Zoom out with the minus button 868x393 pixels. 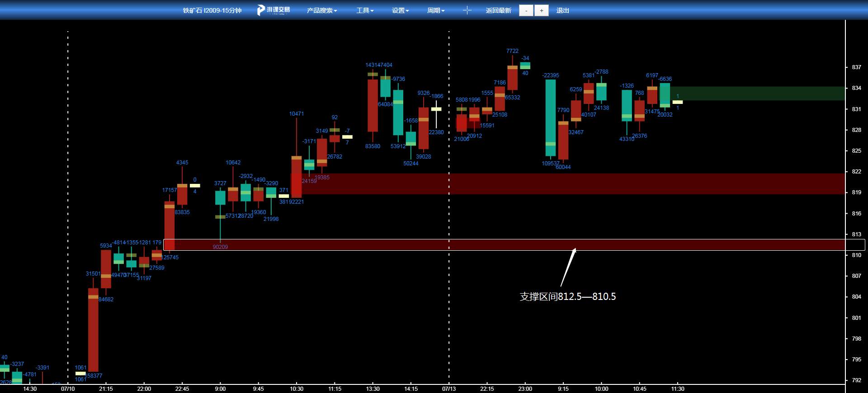click(526, 10)
